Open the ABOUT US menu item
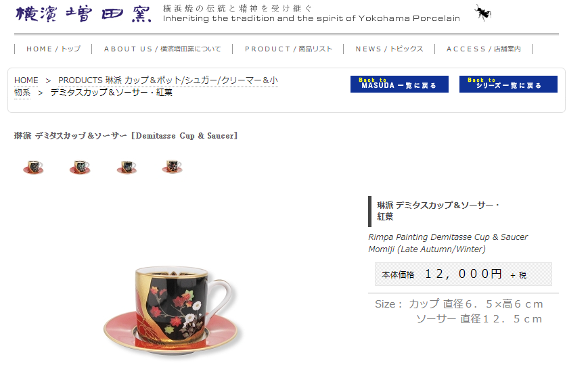Screen dimensions: 588x386 [162, 49]
